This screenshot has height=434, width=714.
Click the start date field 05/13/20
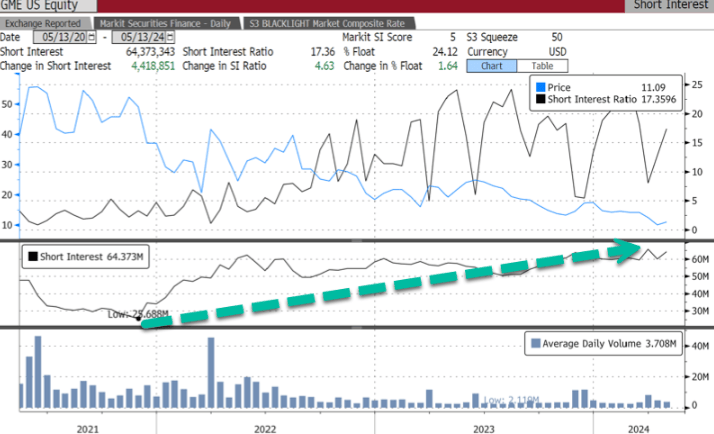click(x=63, y=37)
